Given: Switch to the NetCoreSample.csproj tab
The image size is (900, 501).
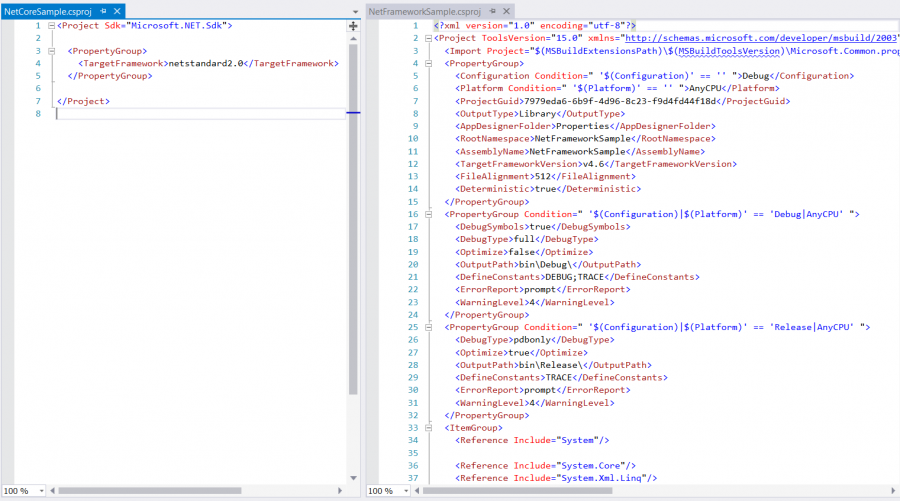Looking at the screenshot, I should (x=45, y=10).
